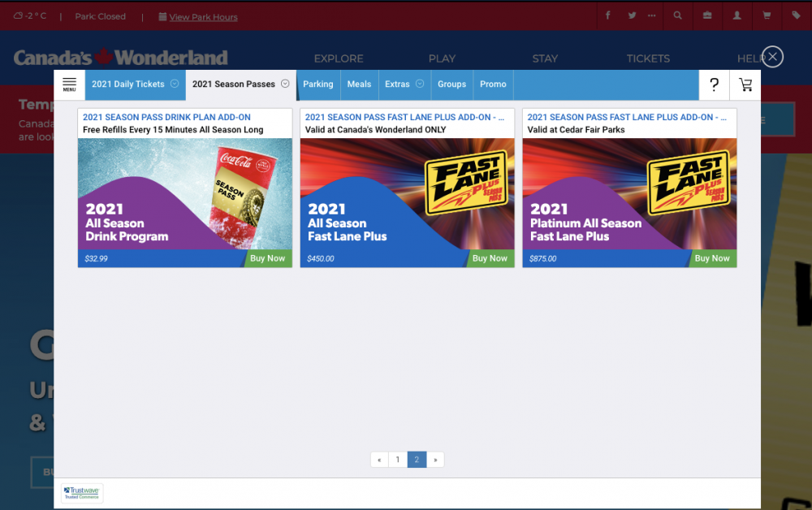The width and height of the screenshot is (812, 510).
Task: Click the briefcase icon in top bar
Action: click(x=707, y=15)
